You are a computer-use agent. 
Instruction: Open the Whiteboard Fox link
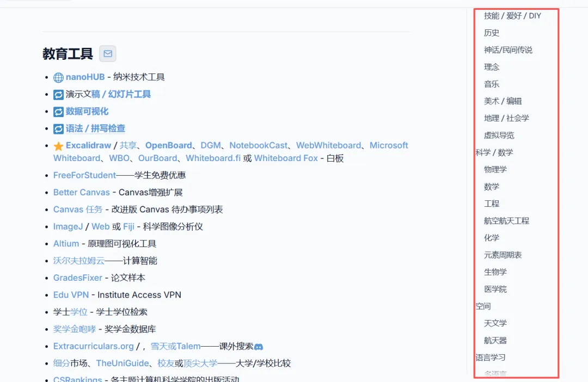[x=286, y=158]
